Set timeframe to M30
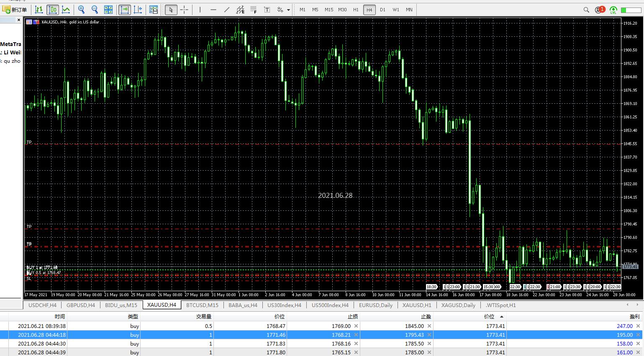The height and width of the screenshot is (356, 644). pos(342,10)
